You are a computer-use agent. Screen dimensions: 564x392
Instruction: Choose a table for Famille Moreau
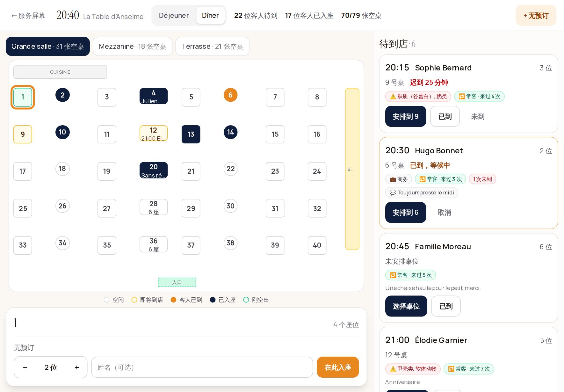point(406,306)
